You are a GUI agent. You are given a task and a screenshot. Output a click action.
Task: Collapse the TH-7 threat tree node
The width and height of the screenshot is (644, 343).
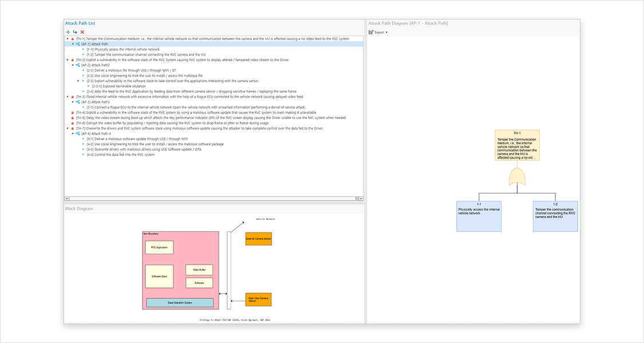68,129
